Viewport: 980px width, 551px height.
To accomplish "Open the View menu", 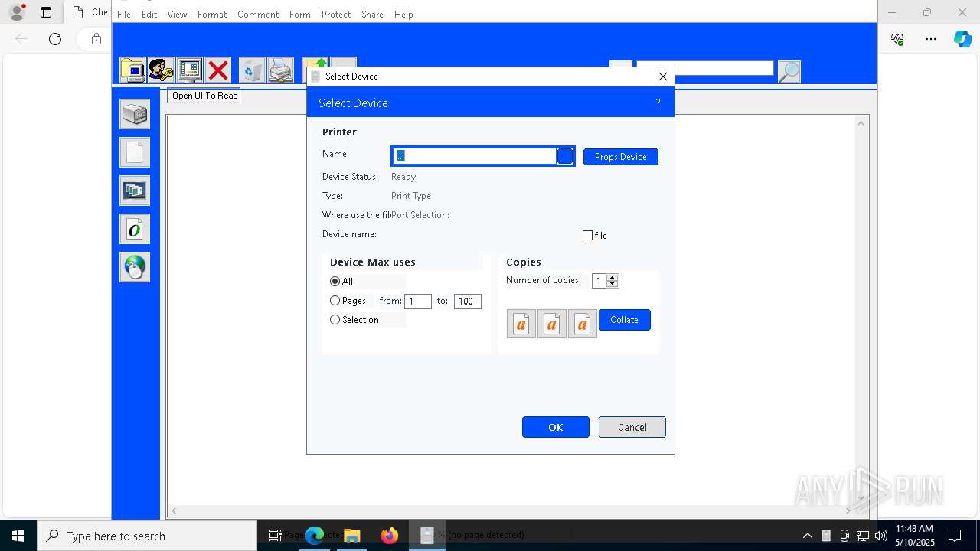I will pyautogui.click(x=177, y=15).
